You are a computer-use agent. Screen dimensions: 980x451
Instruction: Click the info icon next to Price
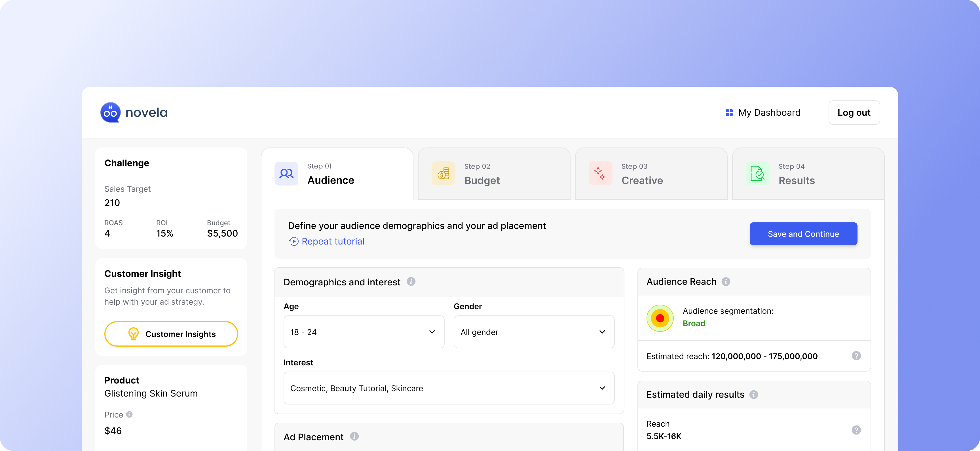pos(129,414)
